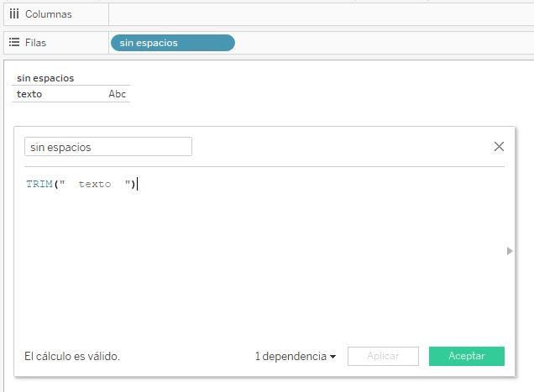This screenshot has height=392, width=534.
Task: Click the TRIM function in the formula
Action: 39,184
